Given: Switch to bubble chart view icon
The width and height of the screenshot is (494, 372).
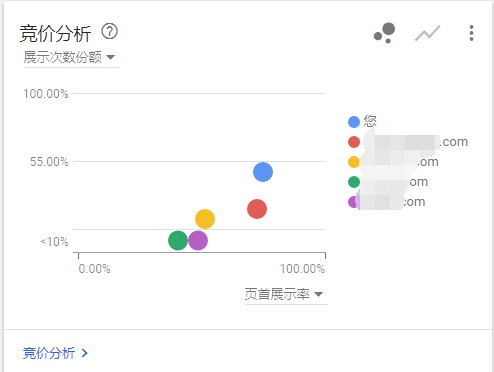Looking at the screenshot, I should (x=384, y=33).
